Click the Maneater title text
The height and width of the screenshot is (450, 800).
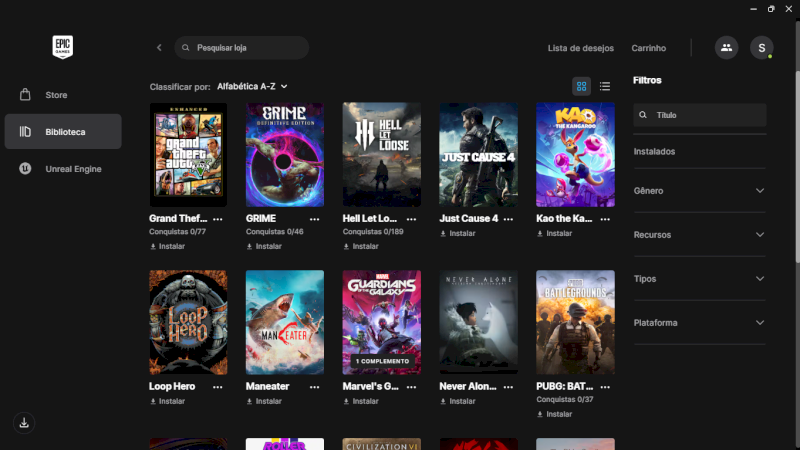click(x=267, y=387)
